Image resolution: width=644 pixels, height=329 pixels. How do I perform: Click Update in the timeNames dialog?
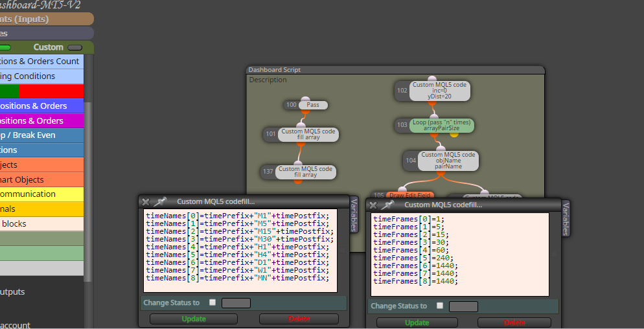194,319
